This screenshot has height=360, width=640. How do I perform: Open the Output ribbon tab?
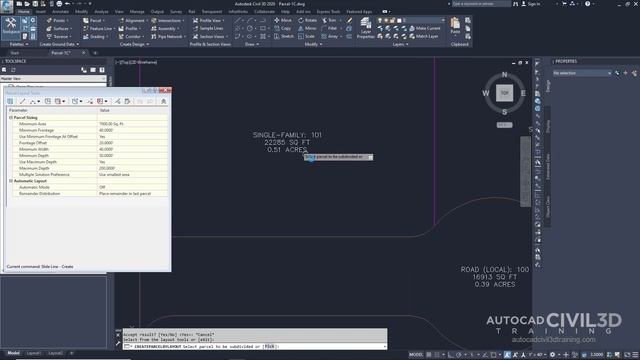[157, 12]
